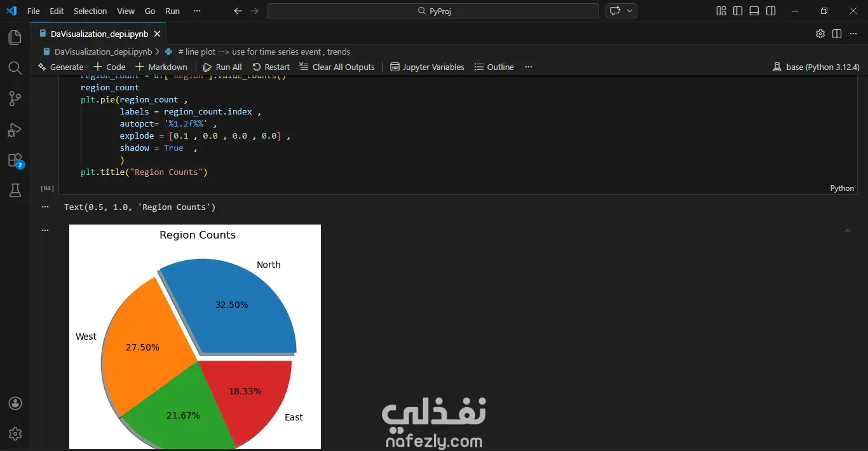Toggle the primary side bar
Image resolution: width=868 pixels, height=451 pixels.
(738, 11)
